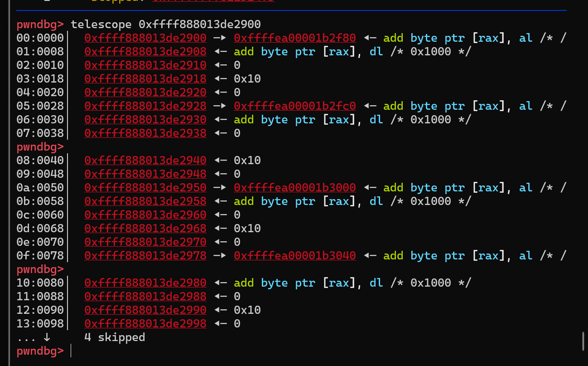The width and height of the screenshot is (588, 366).
Task: Click the down arrow beside skipped rows
Action: click(x=47, y=337)
